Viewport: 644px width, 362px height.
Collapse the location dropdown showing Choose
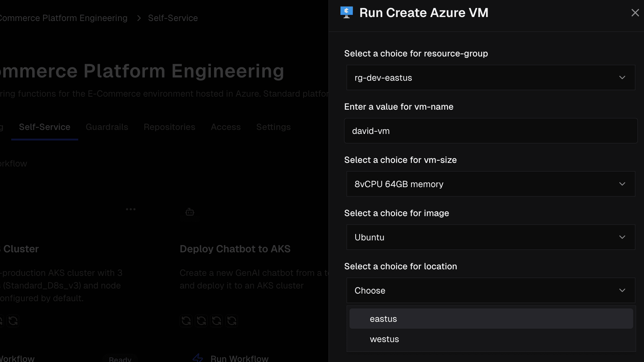tap(490, 290)
